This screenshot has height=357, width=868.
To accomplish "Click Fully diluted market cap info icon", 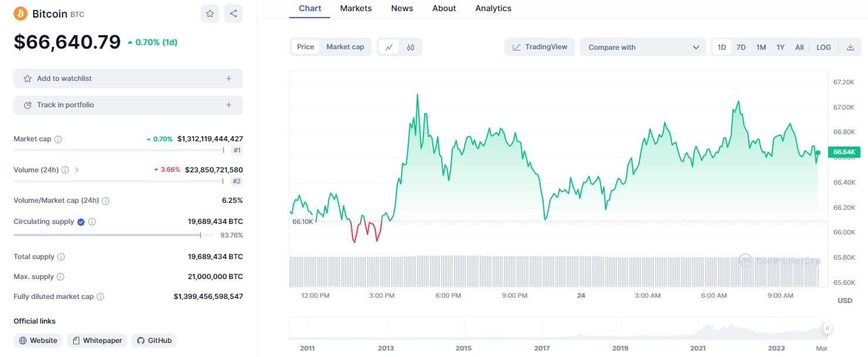I will (100, 297).
